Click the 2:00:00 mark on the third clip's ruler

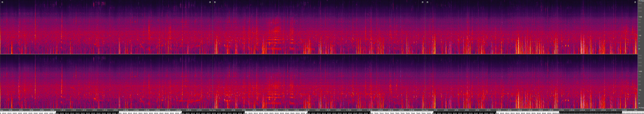click(x=551, y=110)
